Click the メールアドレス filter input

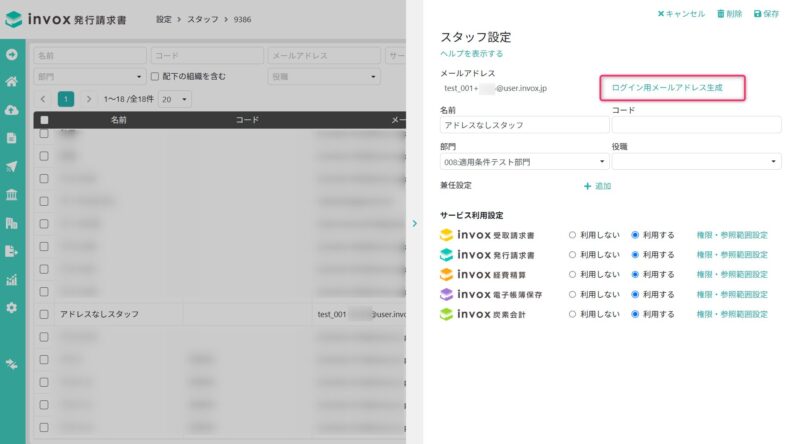(324, 55)
